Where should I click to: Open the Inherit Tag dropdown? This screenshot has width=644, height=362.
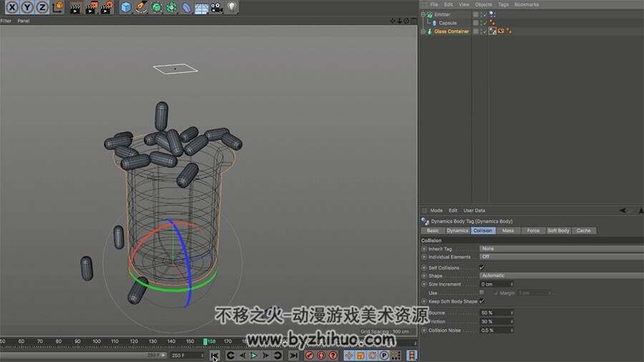pyautogui.click(x=562, y=249)
